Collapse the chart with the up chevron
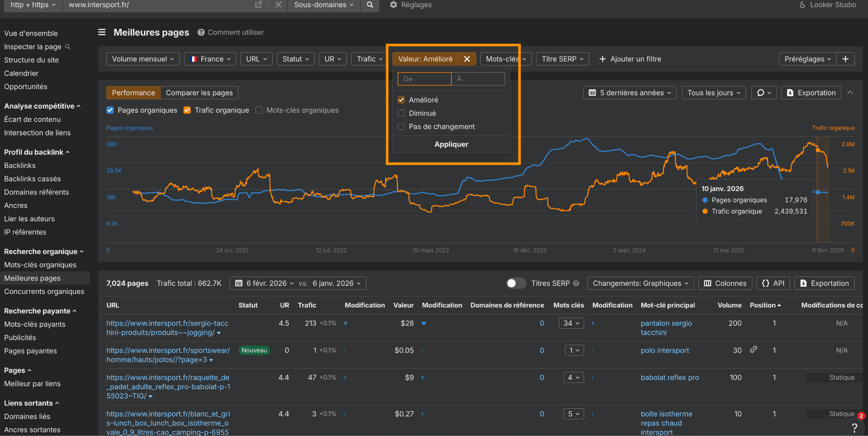Screen dimensions: 868x436 [850, 92]
